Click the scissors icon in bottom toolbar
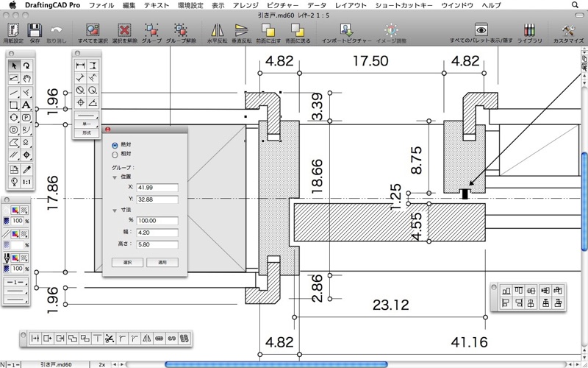The height and width of the screenshot is (368, 588). (108, 339)
